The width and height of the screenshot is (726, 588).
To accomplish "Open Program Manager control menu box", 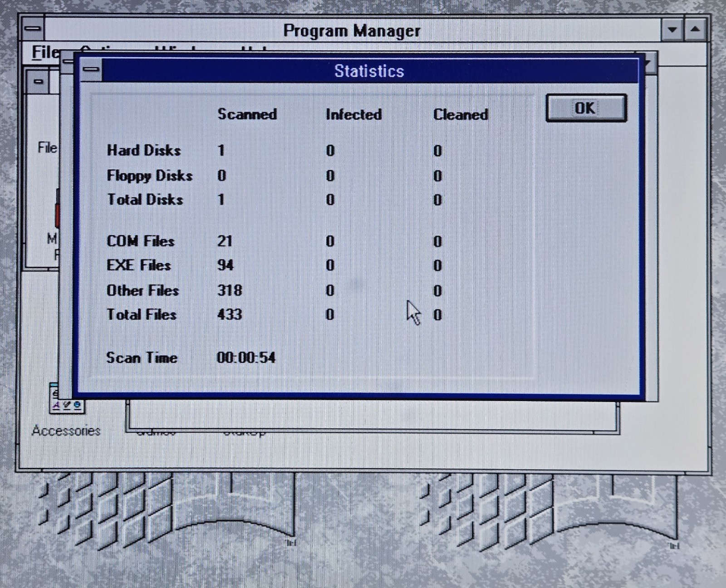I will 33,29.
